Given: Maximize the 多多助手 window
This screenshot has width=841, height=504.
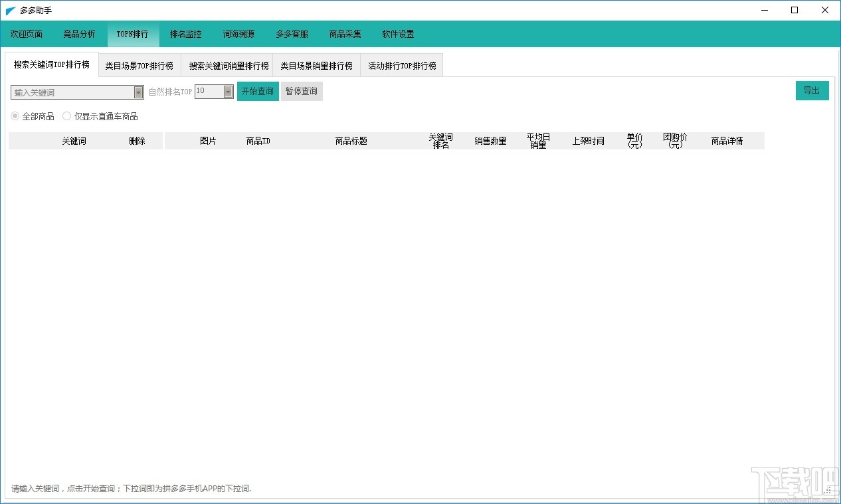Looking at the screenshot, I should coord(794,11).
